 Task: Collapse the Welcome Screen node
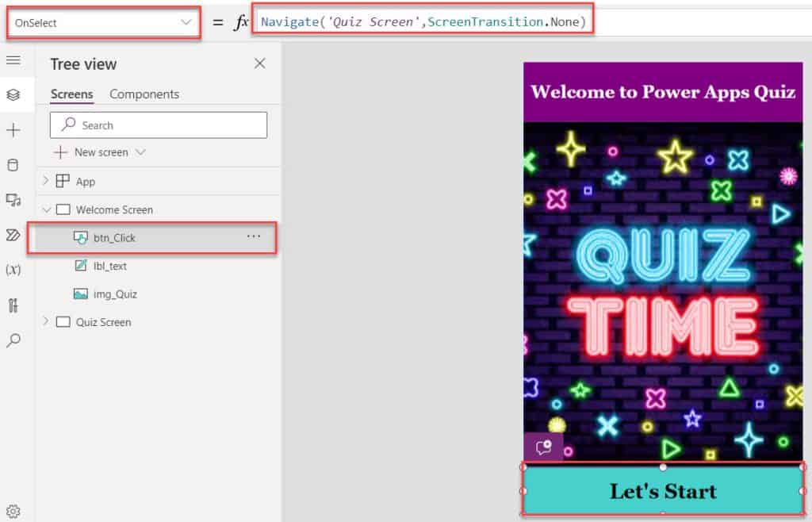(47, 209)
